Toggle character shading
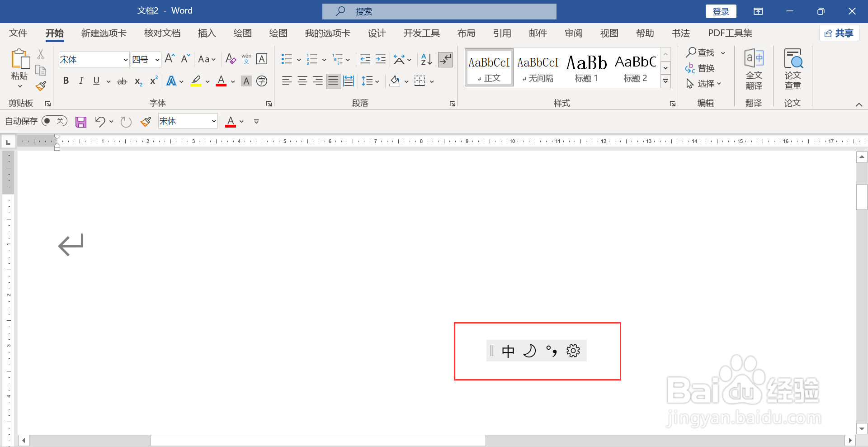The width and height of the screenshot is (868, 447). 246,81
